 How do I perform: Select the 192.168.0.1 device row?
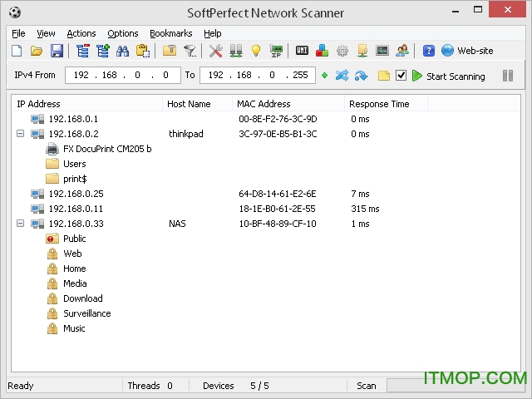click(266, 119)
